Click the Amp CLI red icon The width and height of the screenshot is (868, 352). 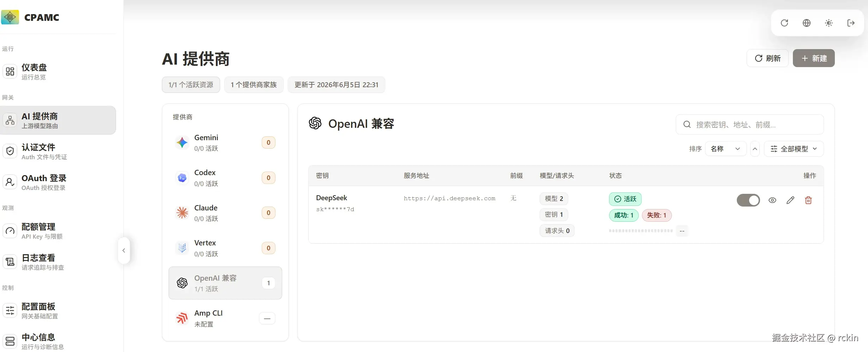click(182, 318)
